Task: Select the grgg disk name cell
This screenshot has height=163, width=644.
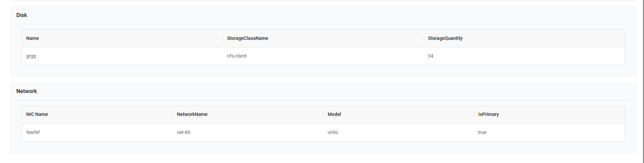Action: (x=31, y=56)
